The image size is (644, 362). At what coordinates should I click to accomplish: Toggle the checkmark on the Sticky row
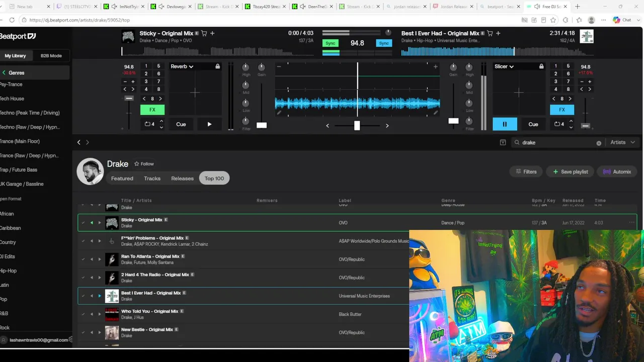(84, 223)
